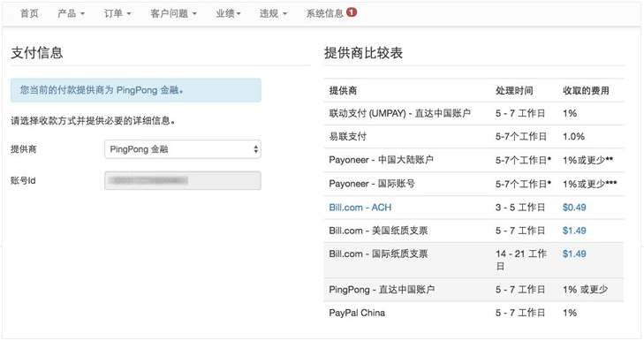Click the $1.49 fee for 国际纸质支票

pos(574,254)
